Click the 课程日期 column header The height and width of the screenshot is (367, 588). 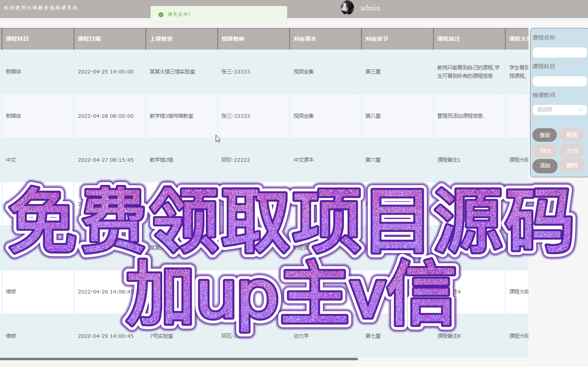[89, 39]
